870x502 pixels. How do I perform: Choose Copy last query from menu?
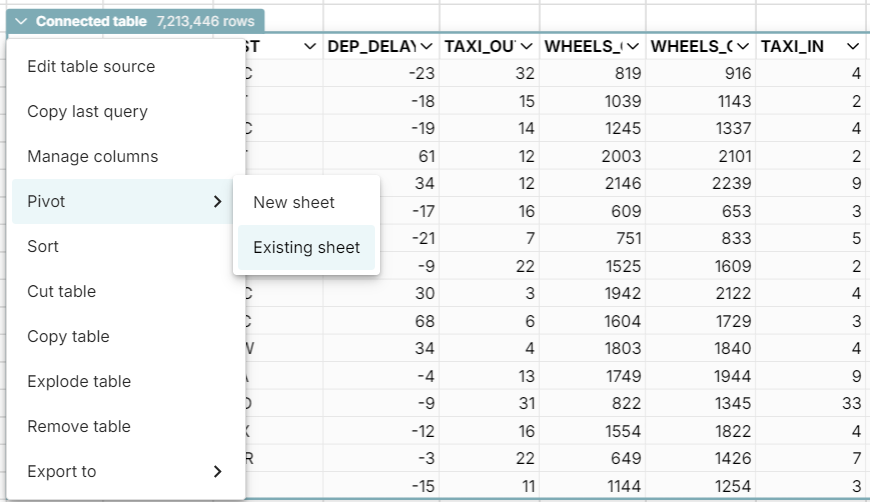tap(87, 112)
